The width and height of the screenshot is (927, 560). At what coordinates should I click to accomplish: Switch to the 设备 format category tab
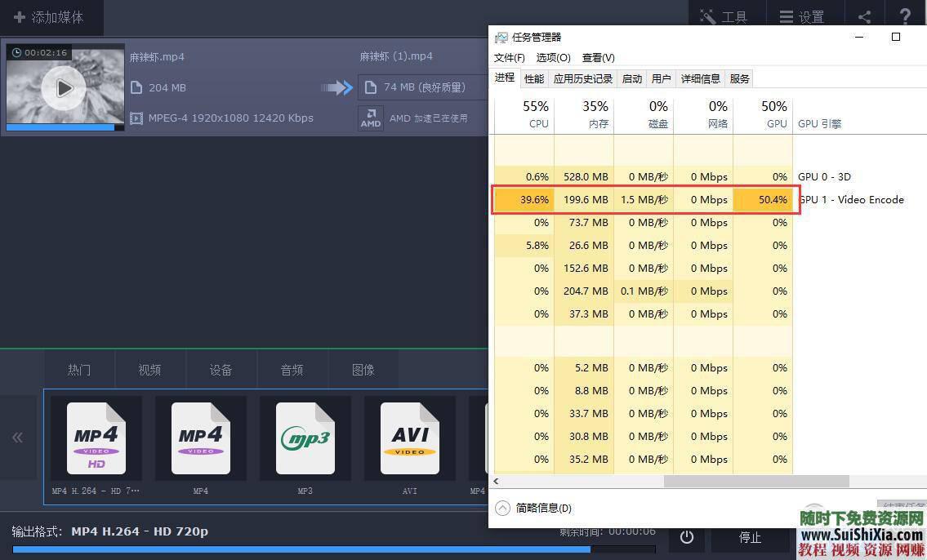coord(221,369)
